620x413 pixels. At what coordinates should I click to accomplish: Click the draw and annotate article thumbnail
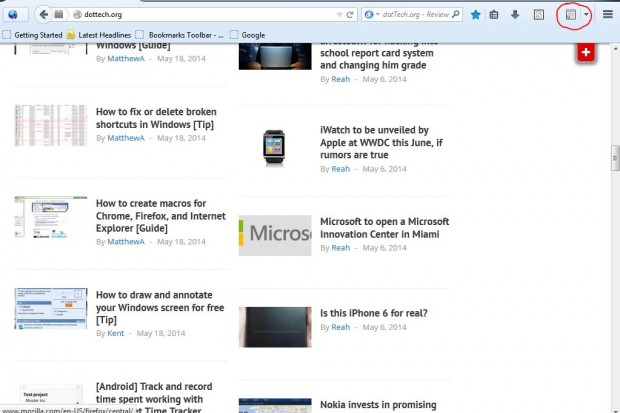(x=51, y=309)
